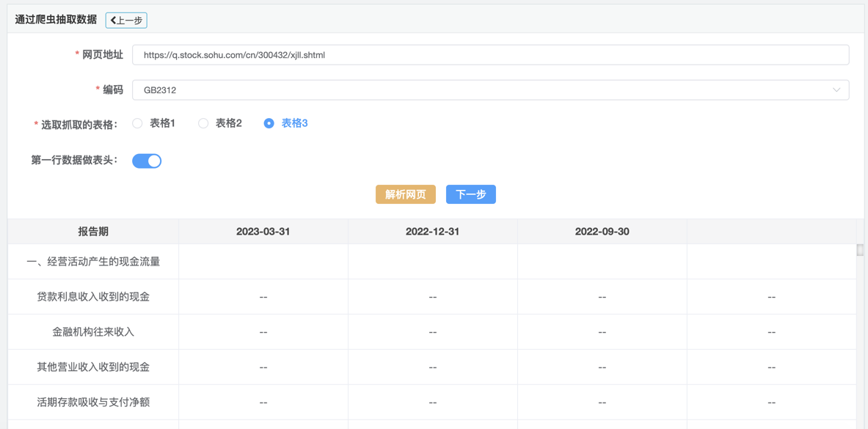This screenshot has width=868, height=429.
Task: Select the 活期存款吸收与支付净额 row cell
Action: pyautogui.click(x=93, y=403)
